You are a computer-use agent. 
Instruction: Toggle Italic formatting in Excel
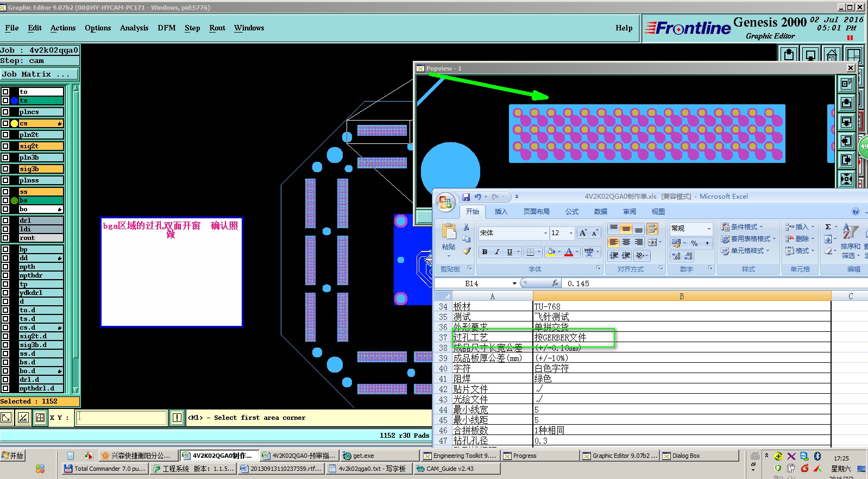[x=496, y=252]
